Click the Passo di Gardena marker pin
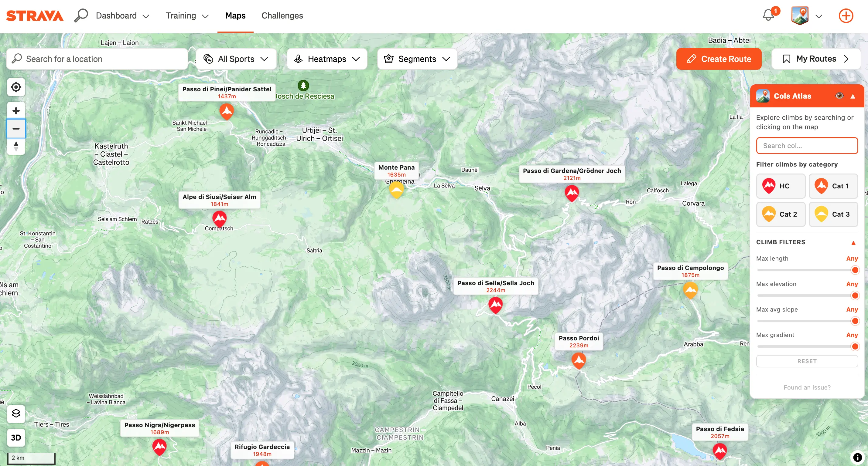This screenshot has height=466, width=868. pos(572,193)
